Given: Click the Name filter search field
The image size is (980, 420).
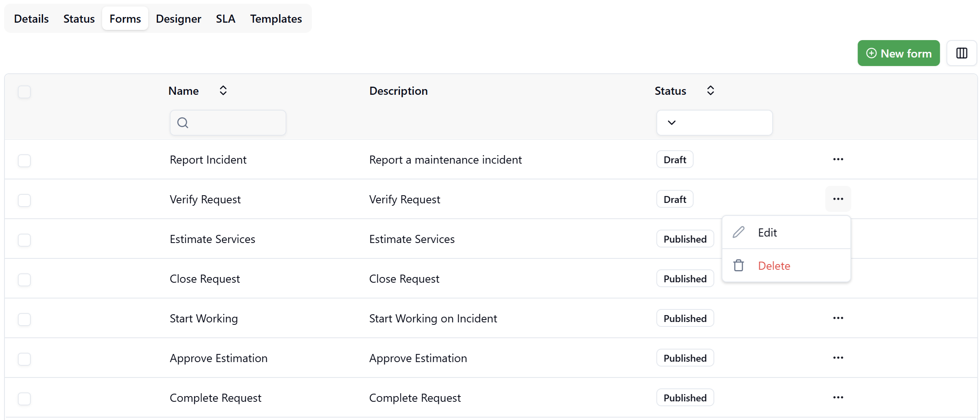Looking at the screenshot, I should [x=228, y=123].
